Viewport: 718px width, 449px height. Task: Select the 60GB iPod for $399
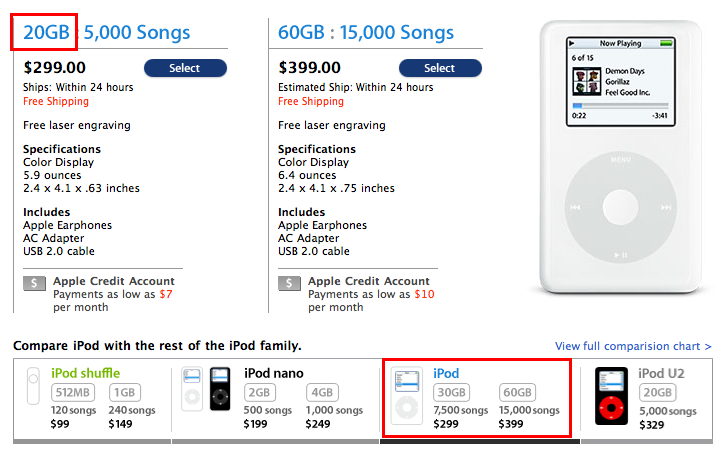click(439, 68)
